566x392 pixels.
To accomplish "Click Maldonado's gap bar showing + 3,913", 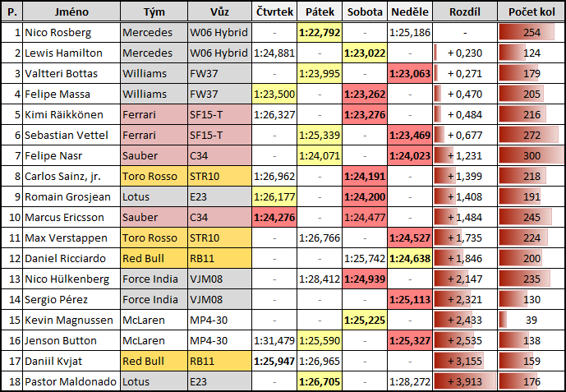I will click(x=464, y=382).
